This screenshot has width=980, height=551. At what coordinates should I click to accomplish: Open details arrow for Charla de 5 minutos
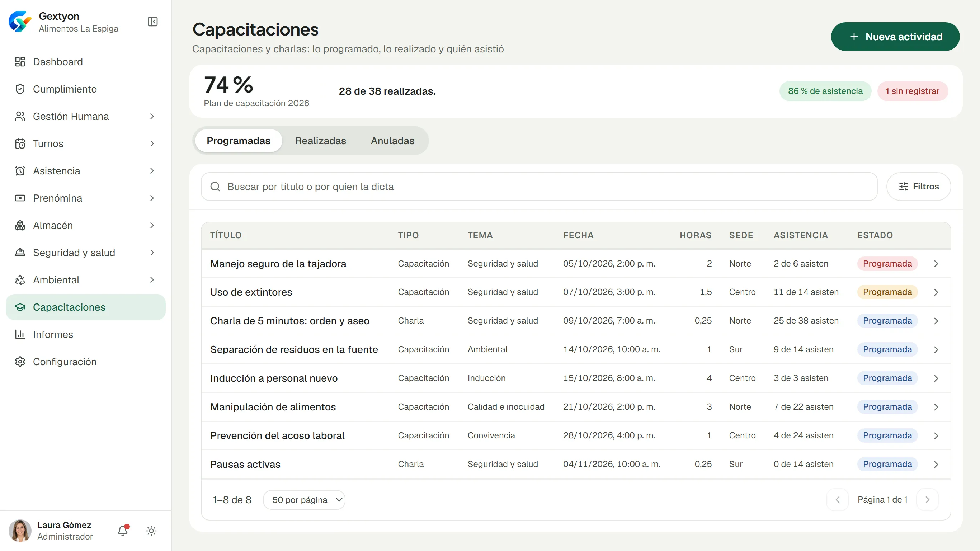click(x=936, y=321)
